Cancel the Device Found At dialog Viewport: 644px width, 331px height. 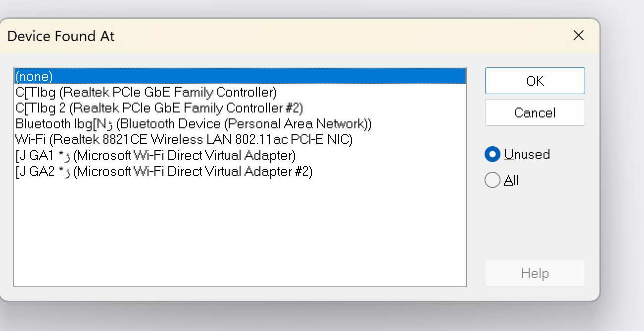click(x=535, y=112)
